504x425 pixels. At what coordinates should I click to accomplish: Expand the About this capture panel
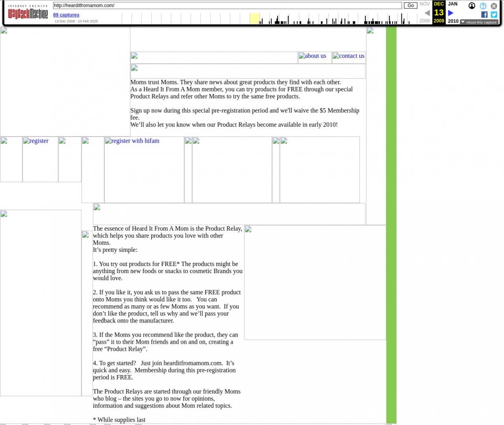[x=479, y=22]
